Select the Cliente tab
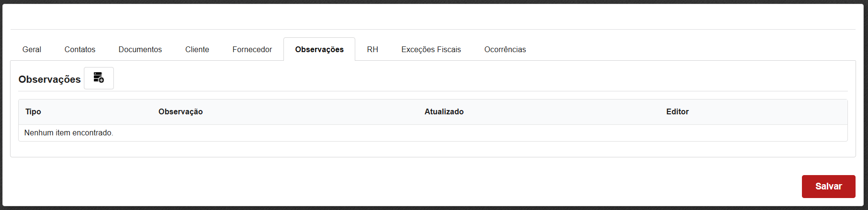 (x=197, y=49)
